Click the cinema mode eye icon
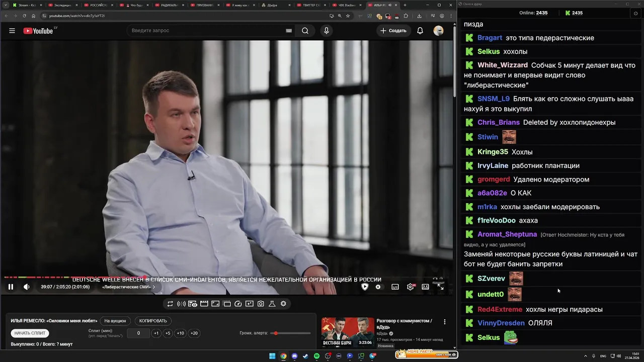Image resolution: width=644 pixels, height=362 pixels. [193, 304]
